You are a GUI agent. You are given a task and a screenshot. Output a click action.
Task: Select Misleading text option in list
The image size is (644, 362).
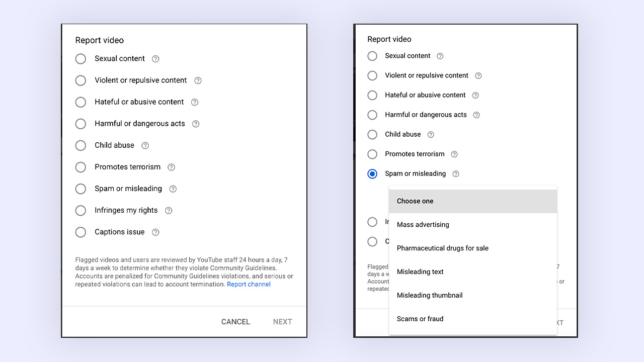click(x=473, y=272)
